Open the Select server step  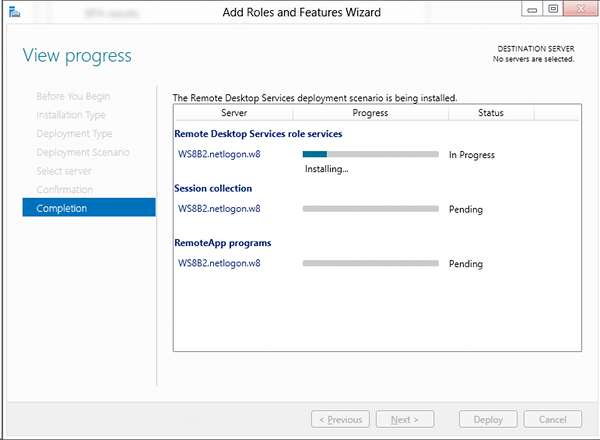click(65, 171)
